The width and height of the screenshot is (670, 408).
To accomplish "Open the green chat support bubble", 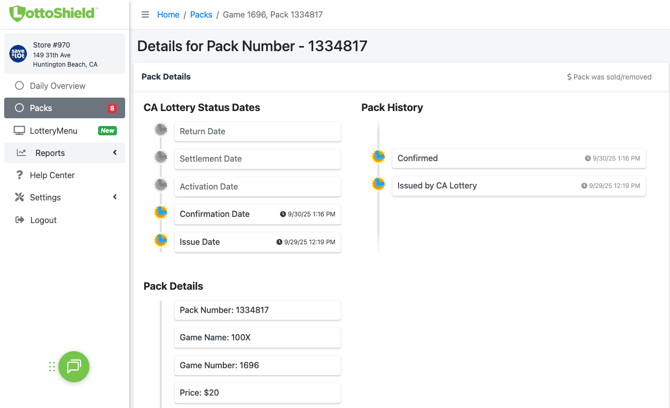I will 74,367.
